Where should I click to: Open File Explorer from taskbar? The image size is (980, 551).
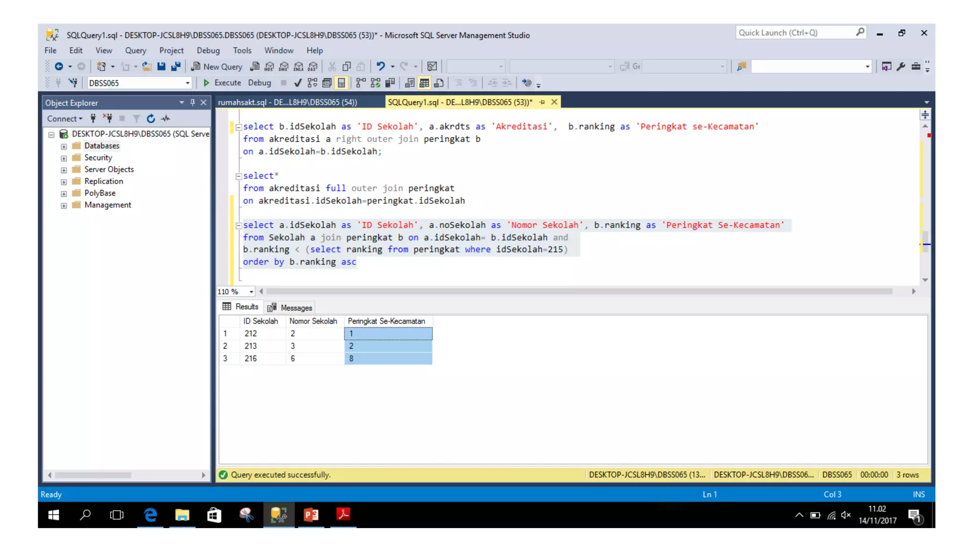(182, 515)
